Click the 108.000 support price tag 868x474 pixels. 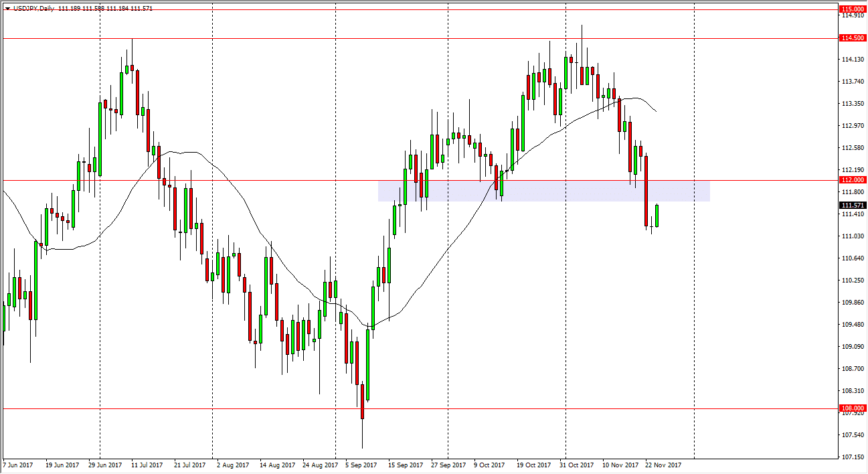click(852, 408)
